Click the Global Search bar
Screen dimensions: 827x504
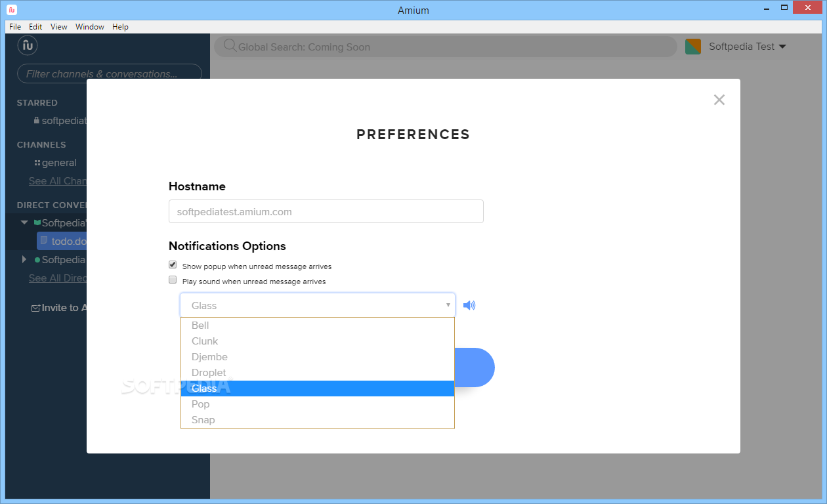pos(446,47)
